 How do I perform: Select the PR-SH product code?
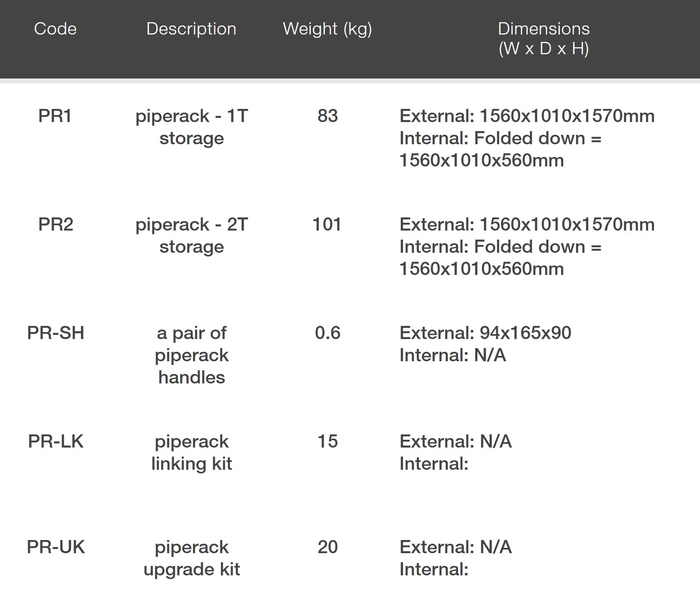[55, 333]
